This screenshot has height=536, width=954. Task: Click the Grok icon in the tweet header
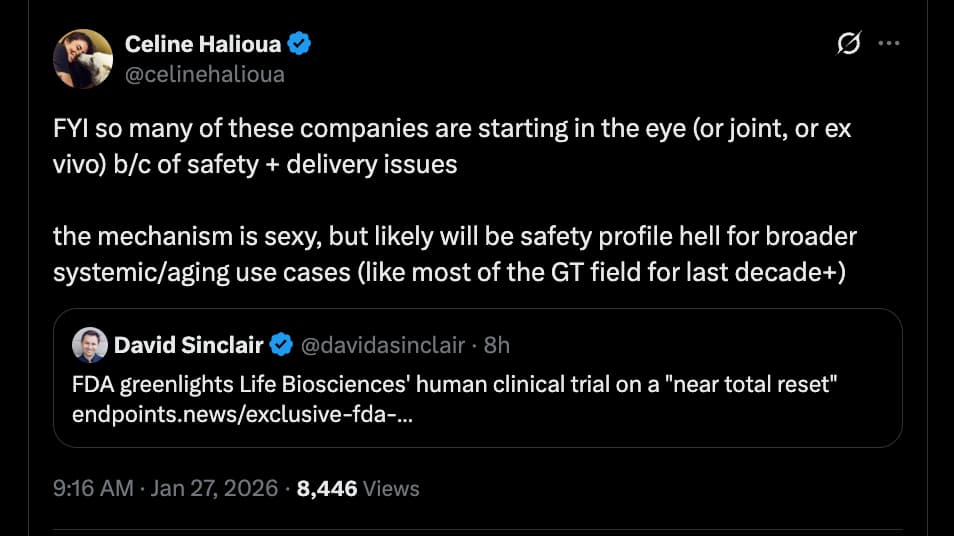tap(849, 44)
